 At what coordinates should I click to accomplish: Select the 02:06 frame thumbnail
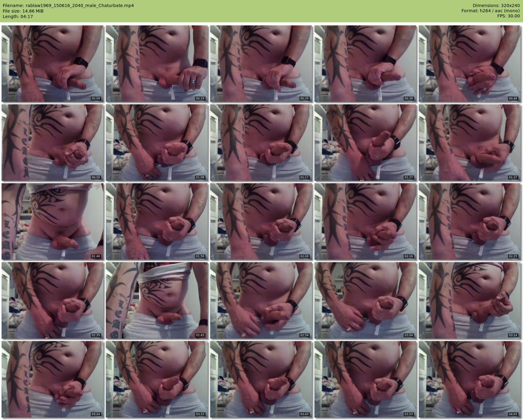point(261,221)
